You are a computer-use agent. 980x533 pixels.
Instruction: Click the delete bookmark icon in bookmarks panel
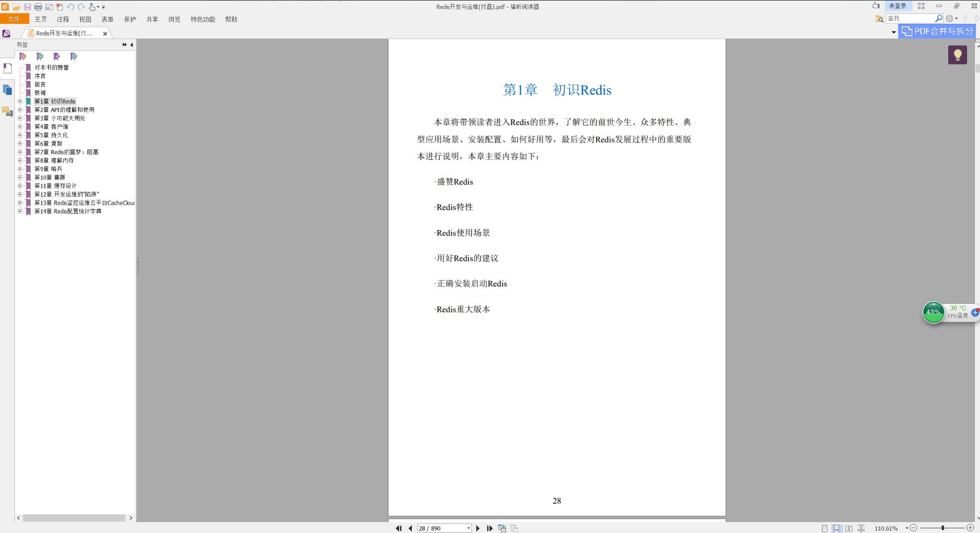pyautogui.click(x=23, y=57)
